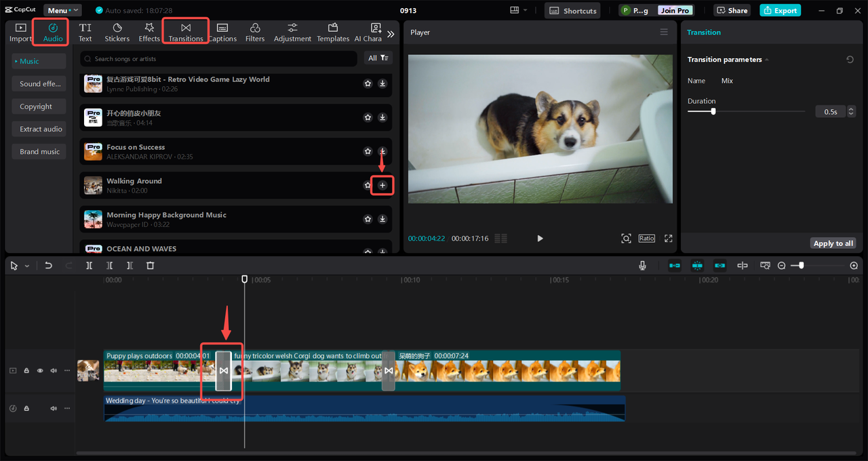Click the Walking Around album thumbnail
This screenshot has height=461, width=868.
[93, 185]
